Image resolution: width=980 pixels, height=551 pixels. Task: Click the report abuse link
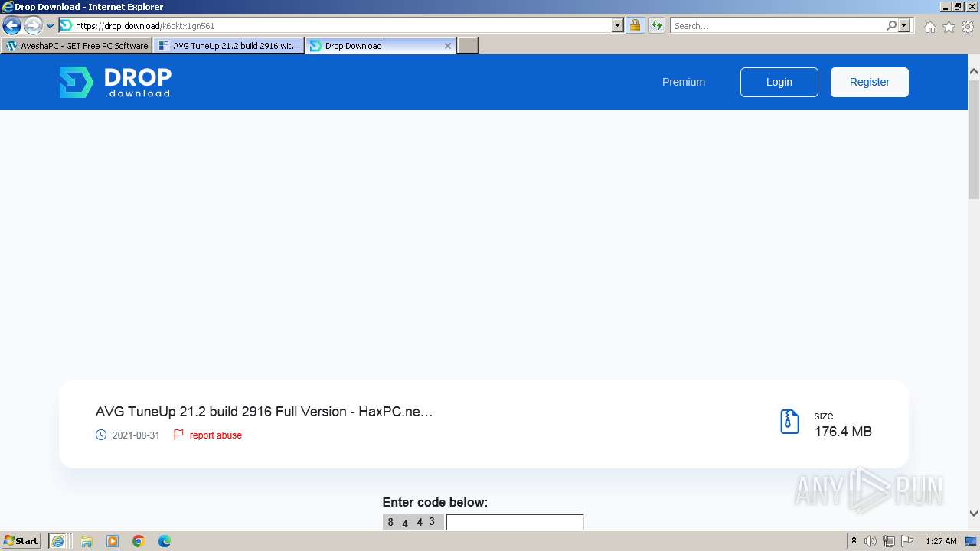tap(216, 435)
